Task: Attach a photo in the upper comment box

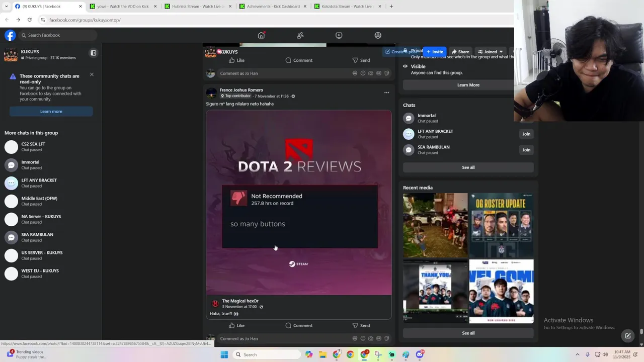Action: pyautogui.click(x=371, y=73)
